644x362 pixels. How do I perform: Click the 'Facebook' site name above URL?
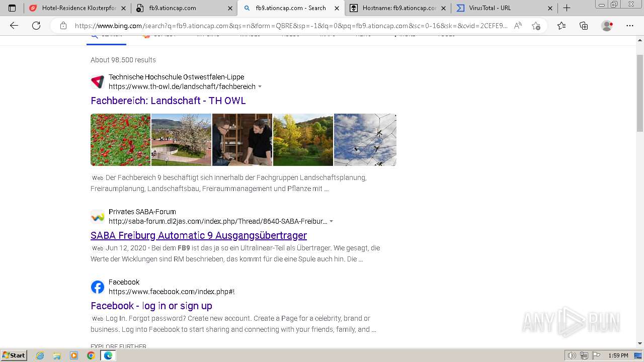tap(124, 282)
